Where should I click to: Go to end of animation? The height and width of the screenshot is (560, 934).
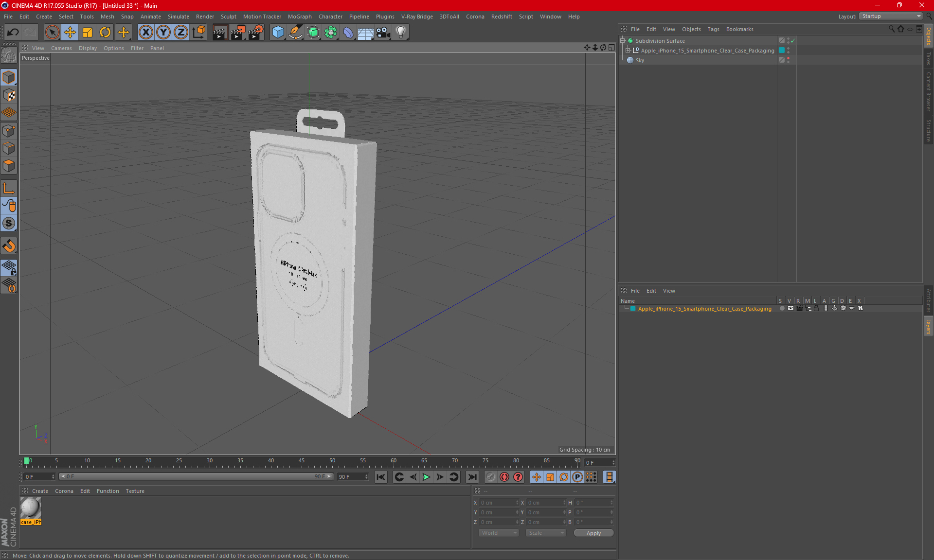[472, 477]
